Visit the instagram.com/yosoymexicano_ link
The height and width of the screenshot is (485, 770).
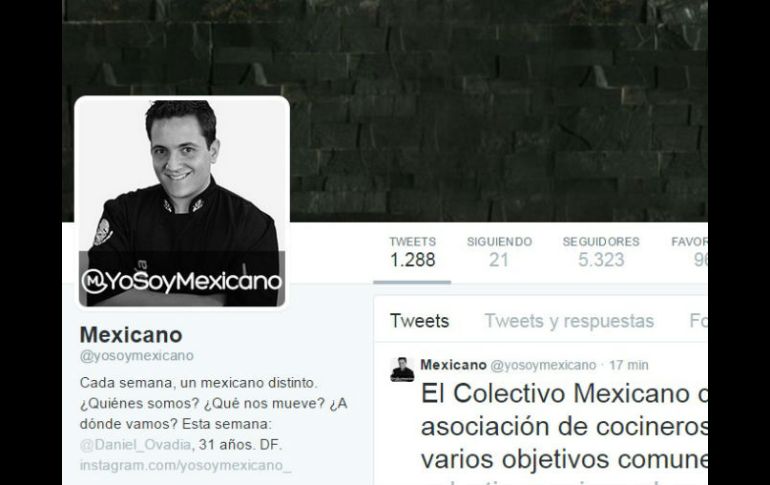click(x=186, y=465)
